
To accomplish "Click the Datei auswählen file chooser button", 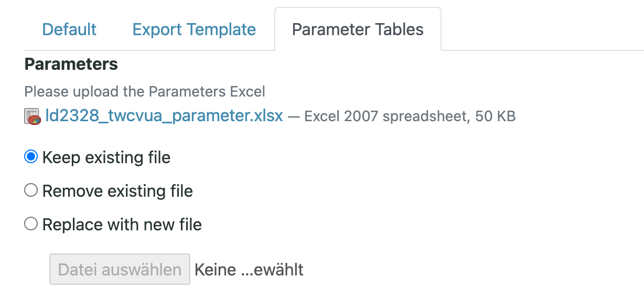I will pos(120,270).
